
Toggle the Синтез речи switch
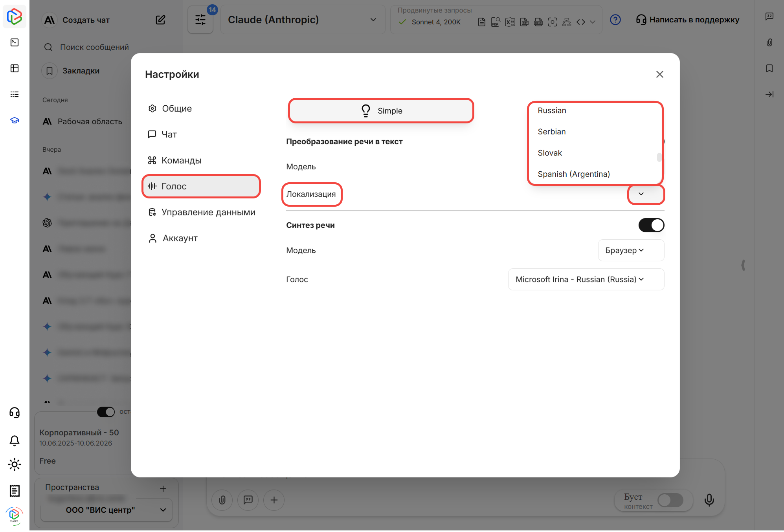pos(651,225)
